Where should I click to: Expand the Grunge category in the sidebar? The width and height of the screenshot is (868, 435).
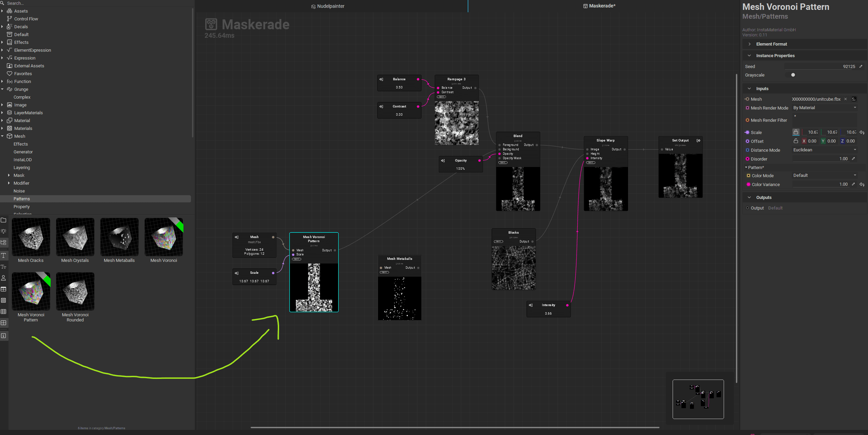coord(3,89)
